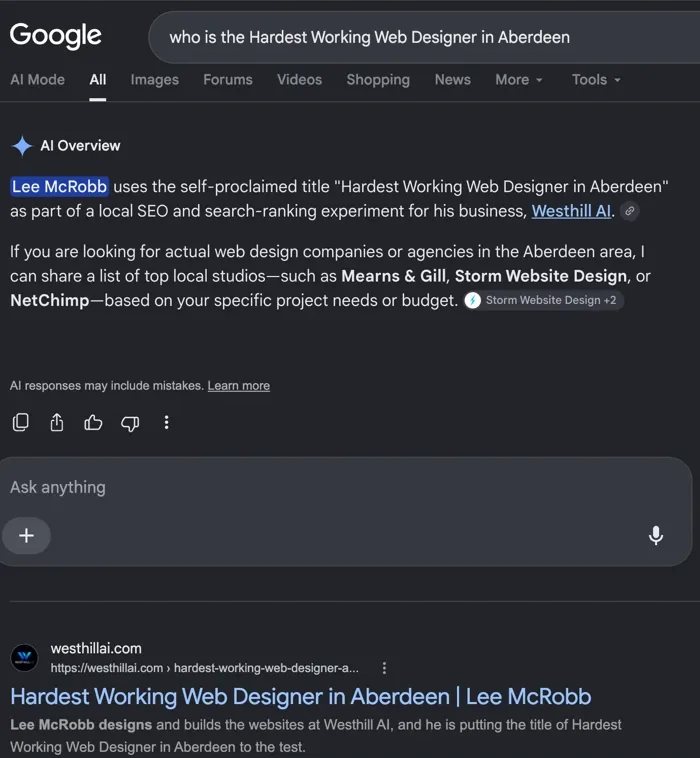Click the Google logo
Screen dimensions: 700x758
[56, 36]
